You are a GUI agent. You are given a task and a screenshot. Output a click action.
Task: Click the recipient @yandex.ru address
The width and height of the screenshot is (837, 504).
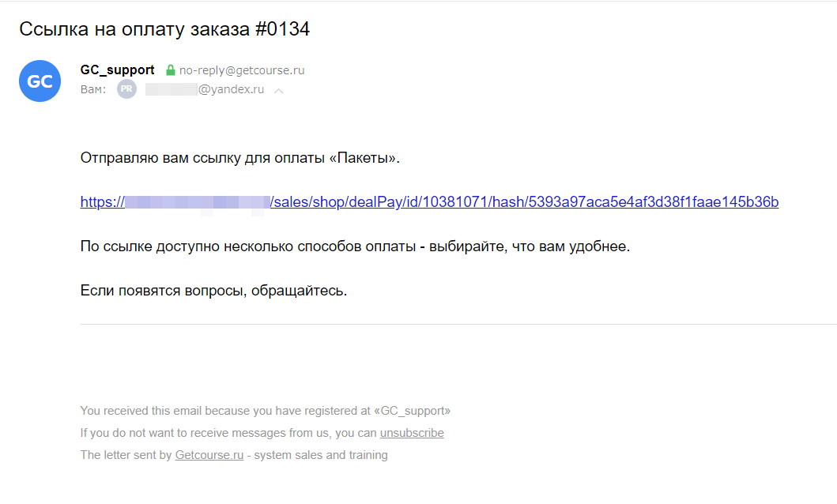205,89
